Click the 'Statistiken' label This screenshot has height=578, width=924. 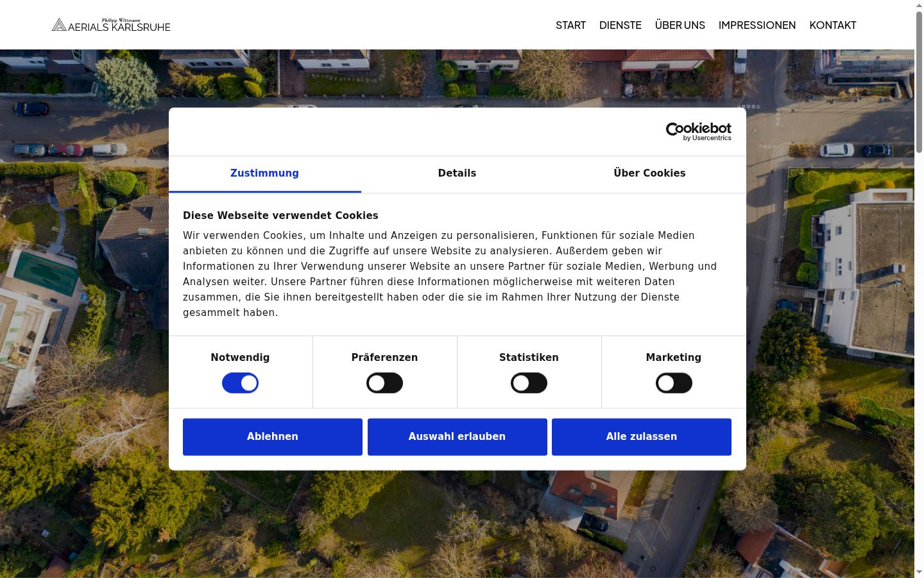(529, 358)
